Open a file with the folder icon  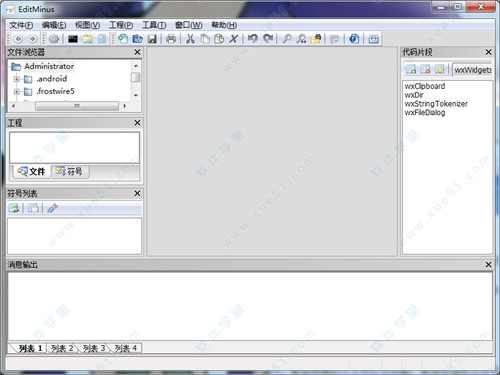pyautogui.click(x=137, y=39)
